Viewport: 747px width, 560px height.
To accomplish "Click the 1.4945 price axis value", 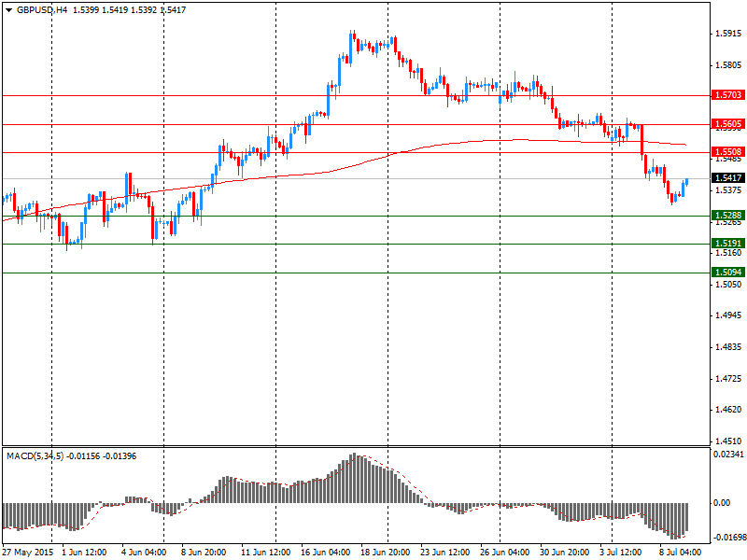I will click(x=729, y=315).
